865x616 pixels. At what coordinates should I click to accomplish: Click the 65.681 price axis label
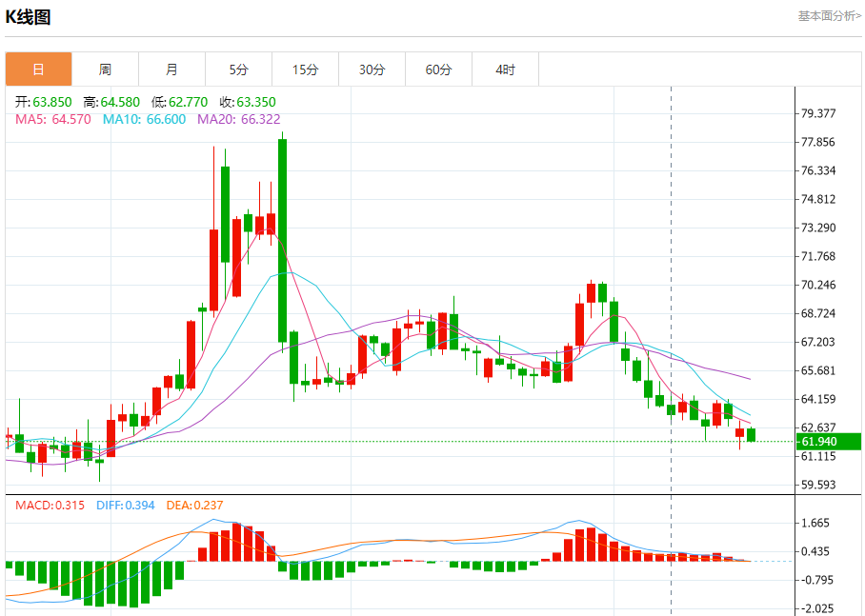[x=818, y=370]
